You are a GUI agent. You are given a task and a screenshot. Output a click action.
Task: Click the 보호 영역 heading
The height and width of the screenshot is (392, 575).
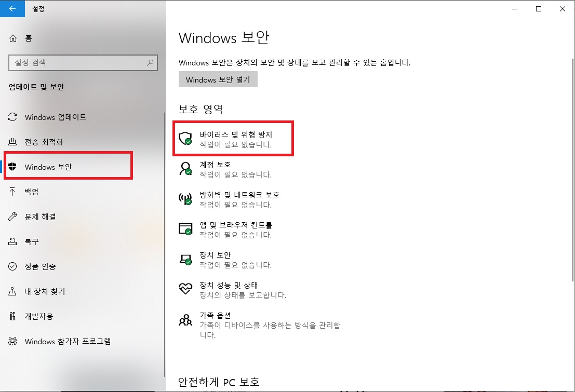[200, 109]
